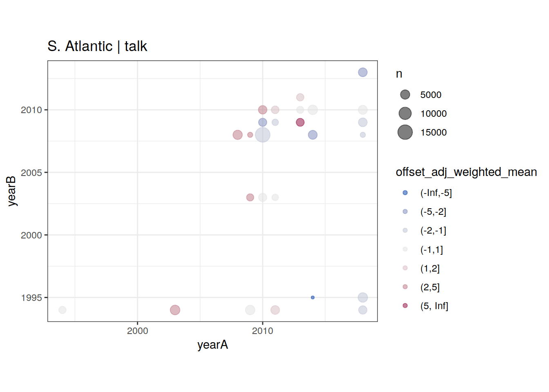Click the largest bubble in the plot

pyautogui.click(x=263, y=135)
